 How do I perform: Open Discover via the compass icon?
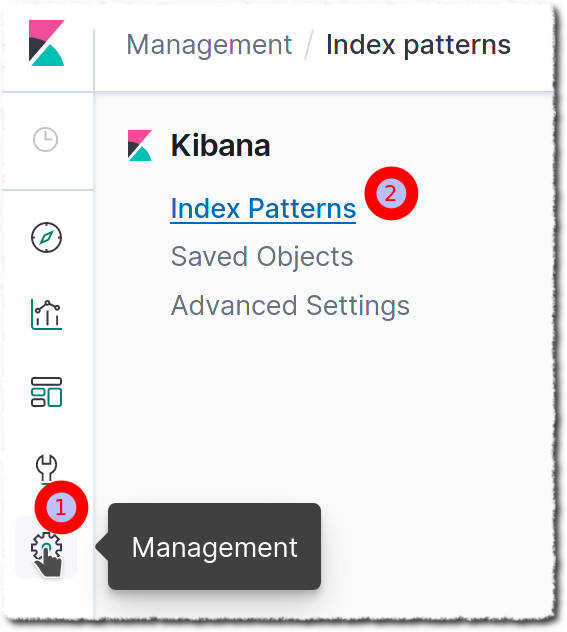tap(46, 237)
